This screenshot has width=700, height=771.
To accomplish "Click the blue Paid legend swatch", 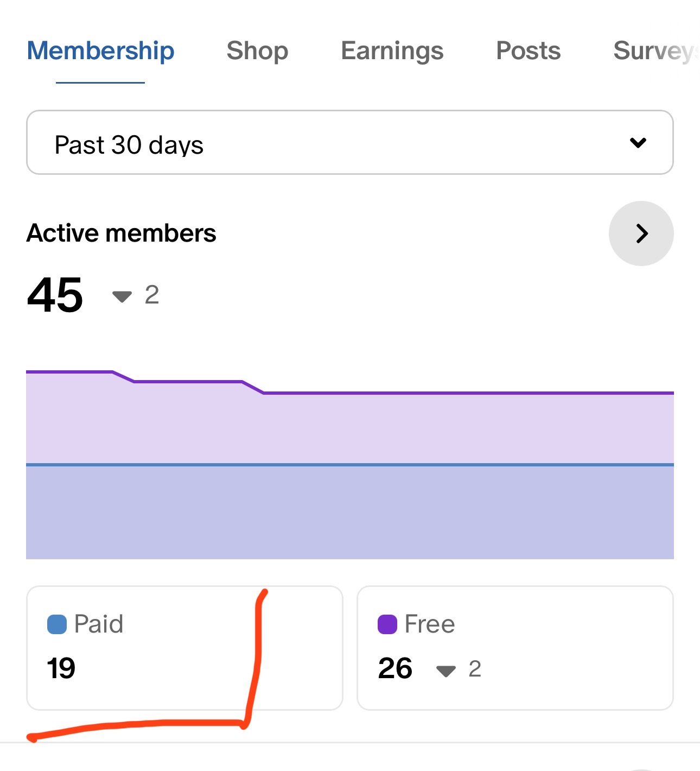I will click(x=57, y=624).
